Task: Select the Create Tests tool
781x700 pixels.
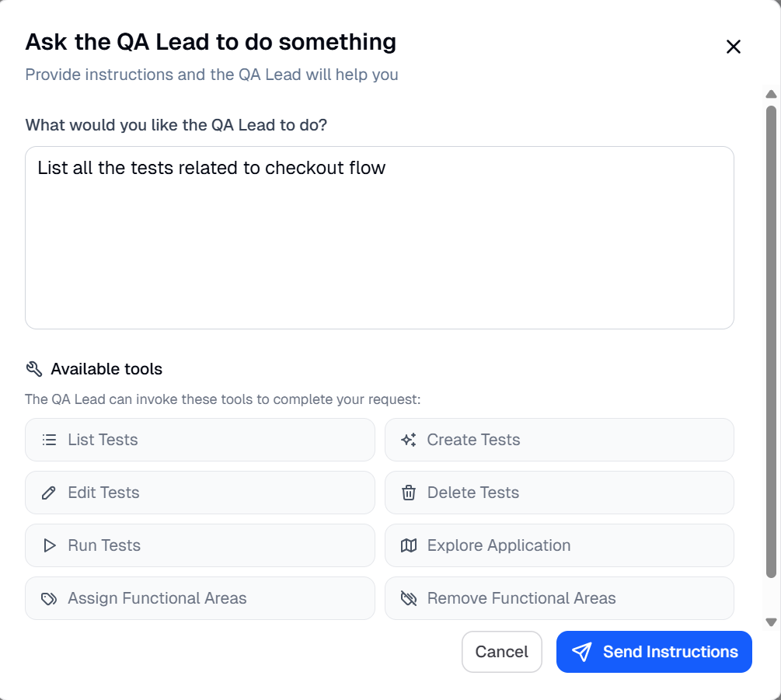Action: click(x=559, y=440)
